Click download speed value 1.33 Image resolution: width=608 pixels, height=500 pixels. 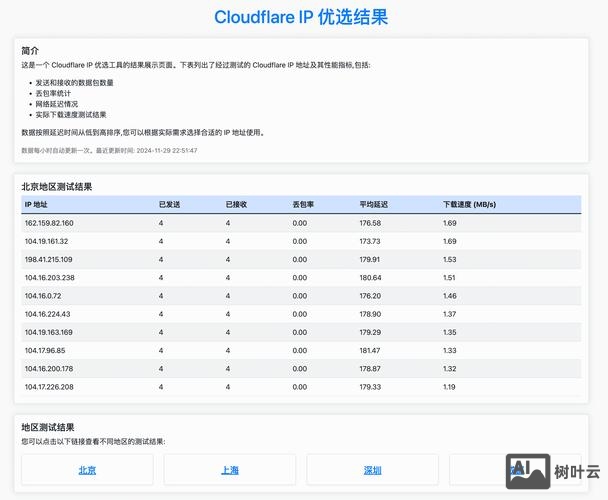450,351
